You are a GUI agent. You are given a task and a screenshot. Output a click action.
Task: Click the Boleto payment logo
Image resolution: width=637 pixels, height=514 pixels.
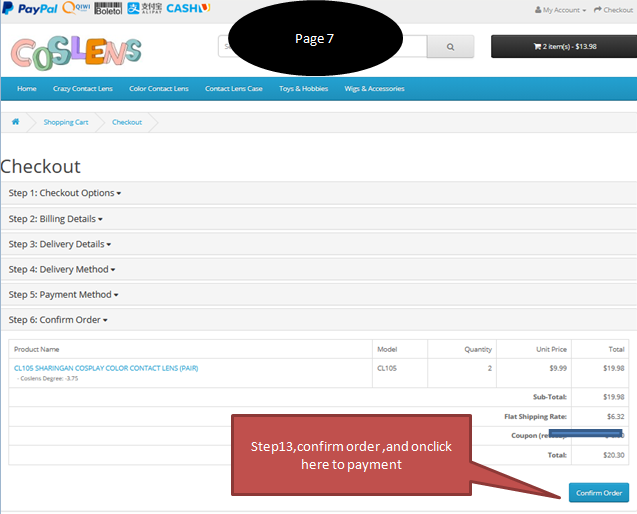click(x=108, y=8)
